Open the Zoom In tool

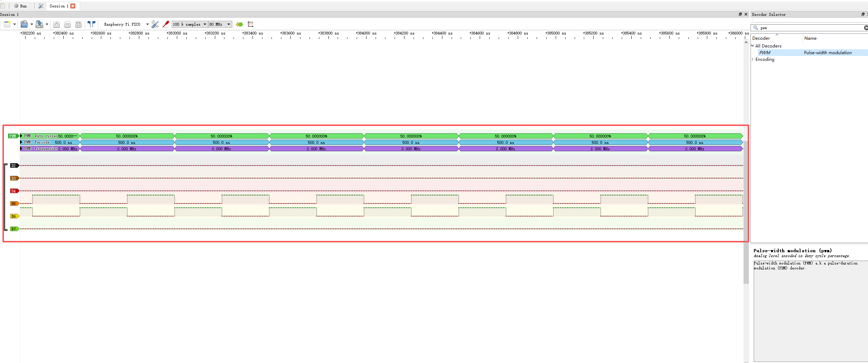tap(56, 24)
